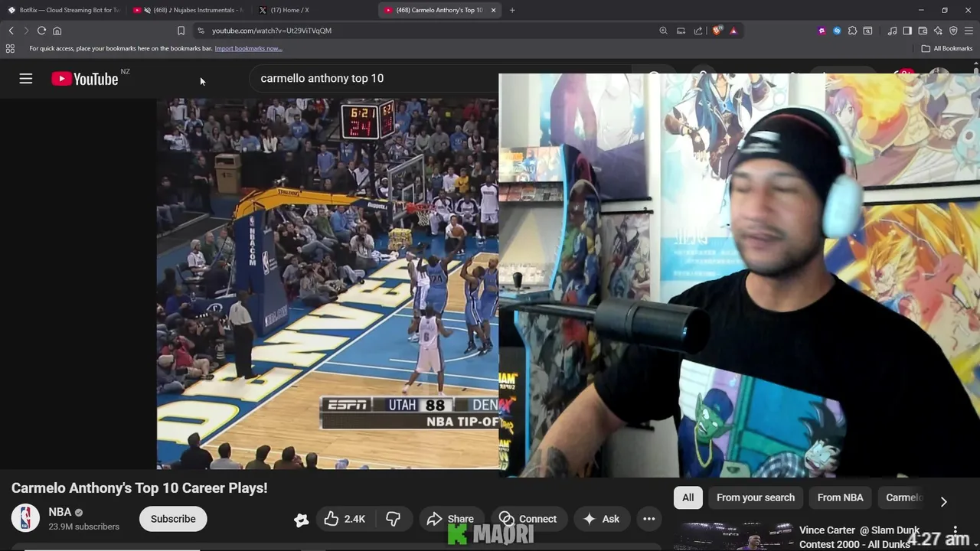Open the zoom magnifier icon in address bar
The image size is (980, 551).
(x=663, y=31)
